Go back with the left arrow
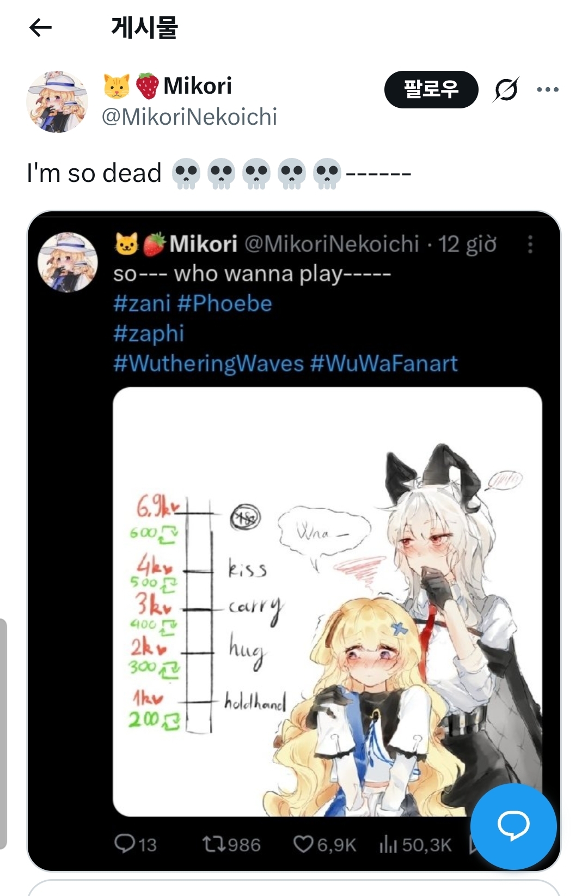The width and height of the screenshot is (588, 896). [x=40, y=27]
